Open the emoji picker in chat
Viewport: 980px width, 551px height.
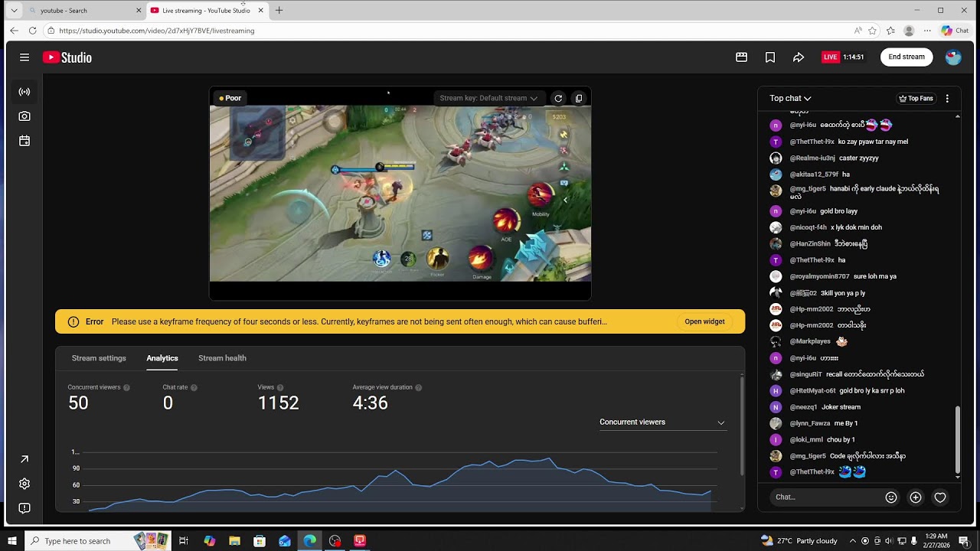[x=891, y=497]
